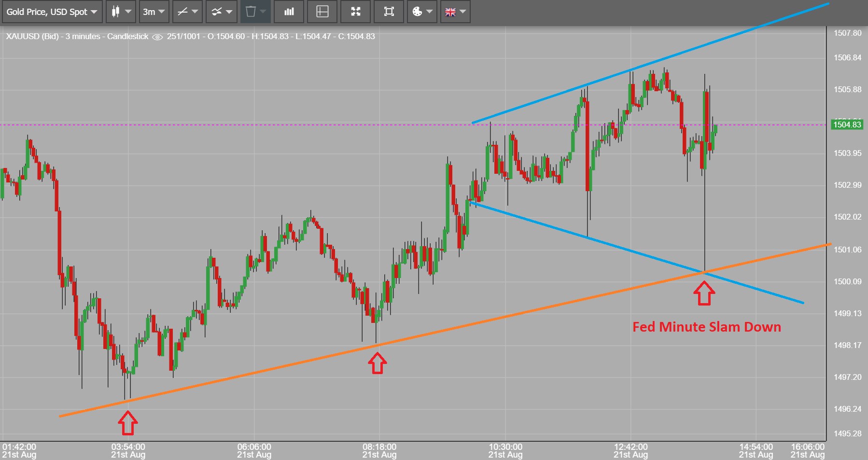Click the XAUUSD (Bid) - 3 minutes - Candlestick legend
This screenshot has width=868, height=460.
tap(77, 36)
